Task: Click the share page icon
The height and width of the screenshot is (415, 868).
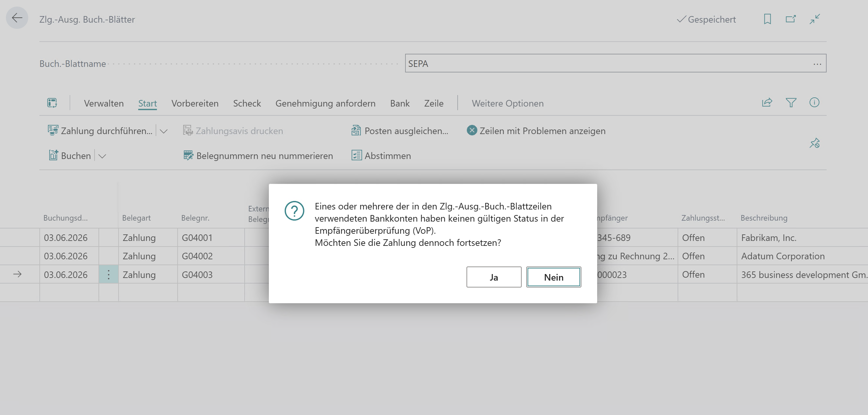Action: pos(767,103)
